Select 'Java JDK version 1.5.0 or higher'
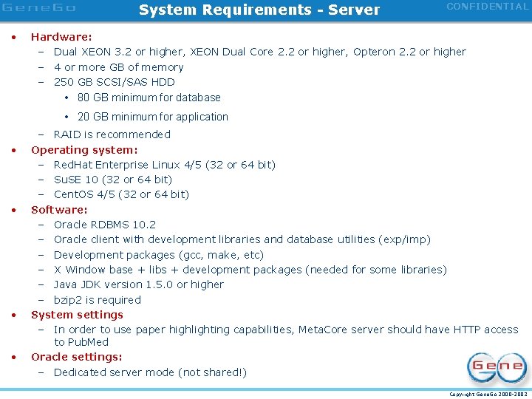The image size is (532, 399). point(139,284)
